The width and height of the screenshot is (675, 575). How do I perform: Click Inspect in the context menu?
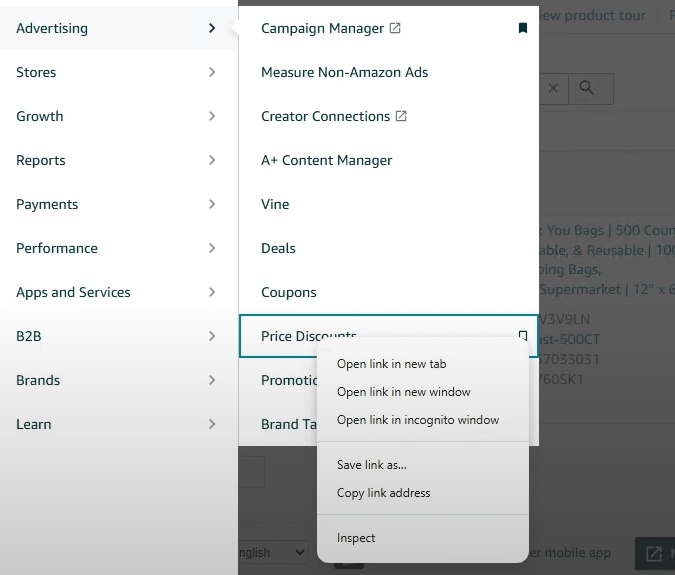(356, 538)
